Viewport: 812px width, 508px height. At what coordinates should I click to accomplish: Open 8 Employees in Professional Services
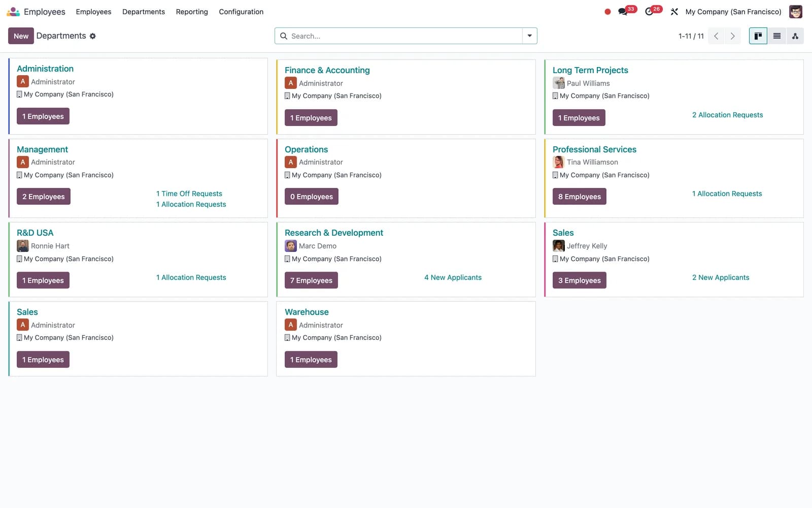point(580,197)
